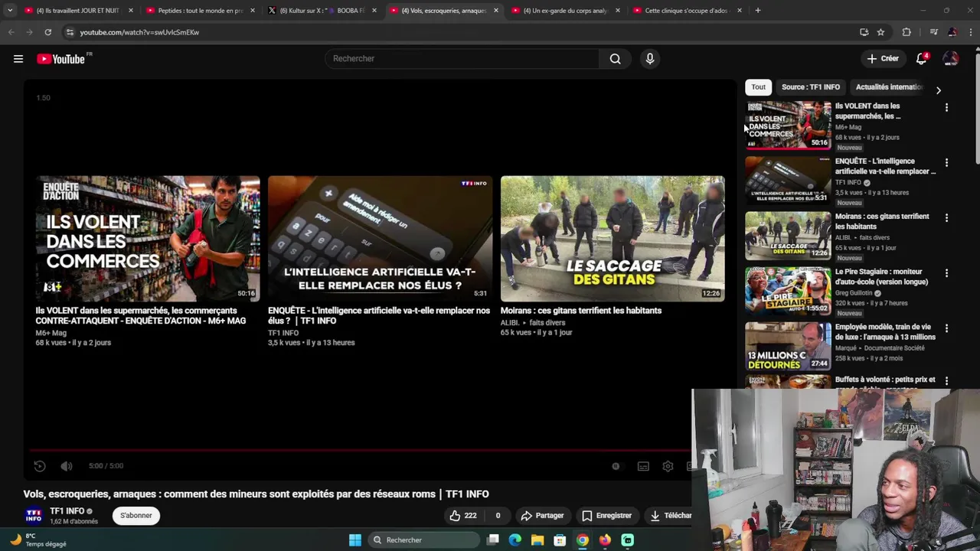Viewport: 980px width, 551px height.
Task: Reload the page
Action: click(x=47, y=32)
